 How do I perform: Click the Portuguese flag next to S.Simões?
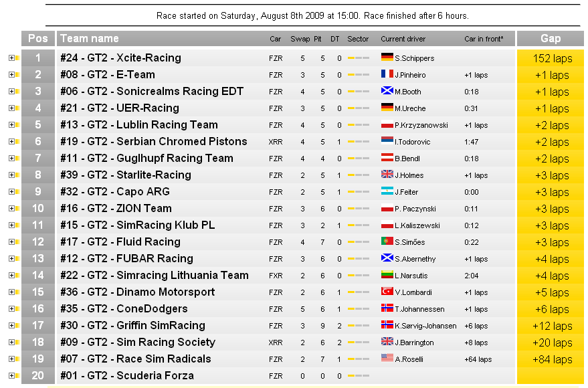pos(387,242)
